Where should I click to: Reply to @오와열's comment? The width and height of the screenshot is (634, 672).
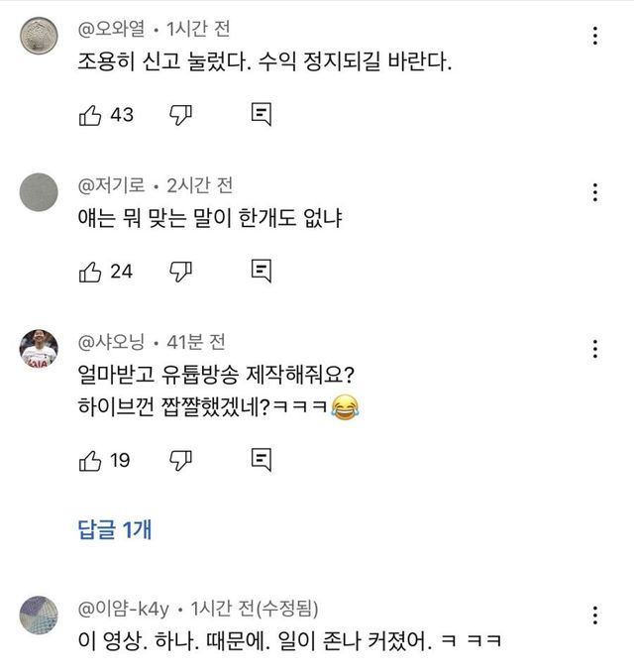click(x=262, y=115)
